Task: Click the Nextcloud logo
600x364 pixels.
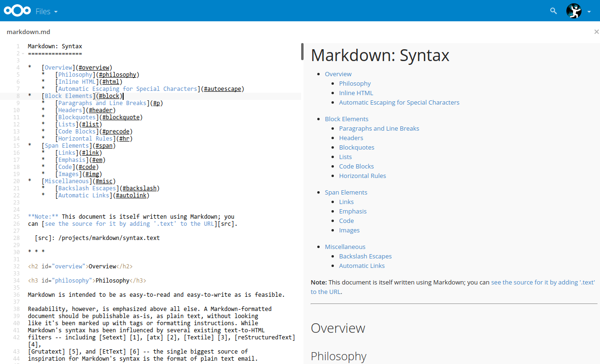Action: [17, 10]
